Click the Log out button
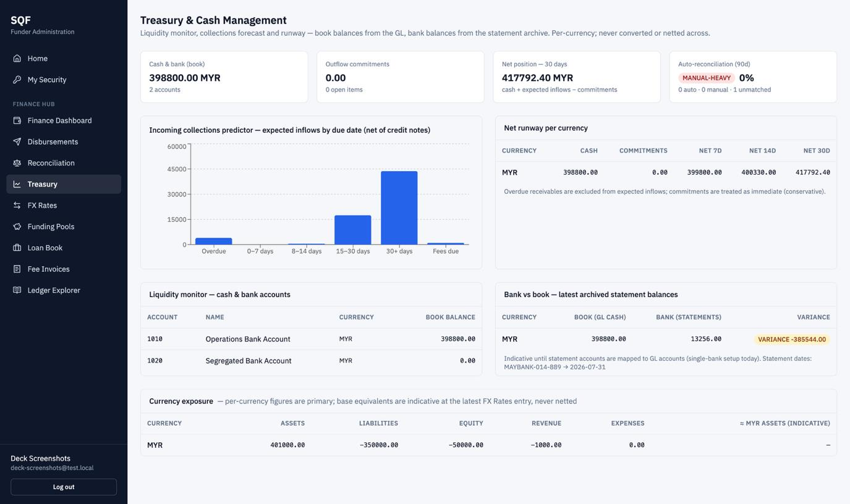This screenshot has height=504, width=850. click(64, 487)
